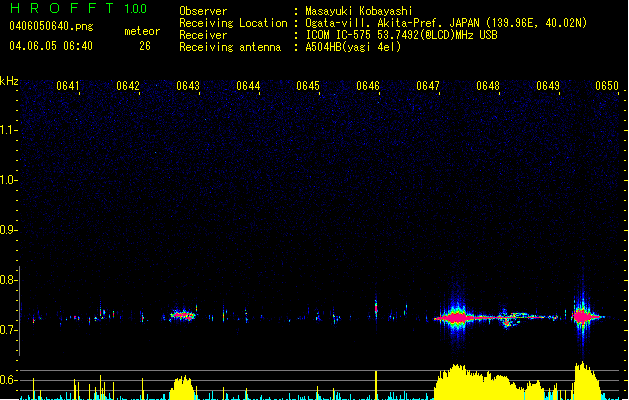The width and height of the screenshot is (629, 400).
Task: Click the wispy echo trail after 0648
Action: pyautogui.click(x=511, y=318)
